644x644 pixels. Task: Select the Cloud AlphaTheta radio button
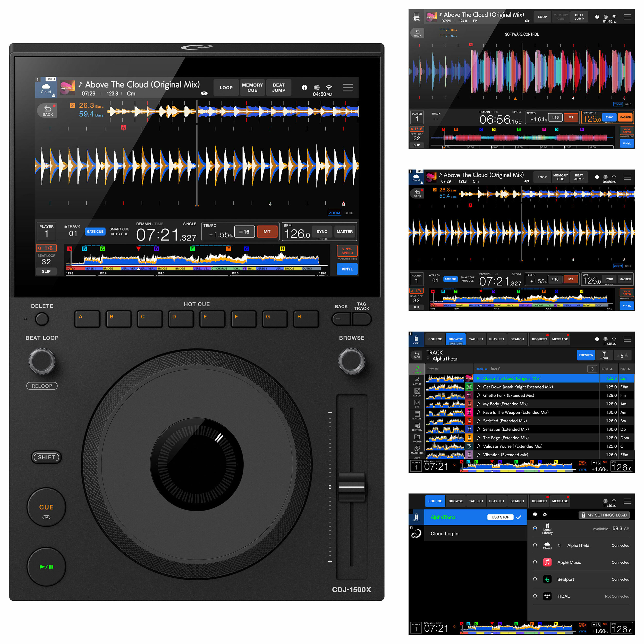535,545
